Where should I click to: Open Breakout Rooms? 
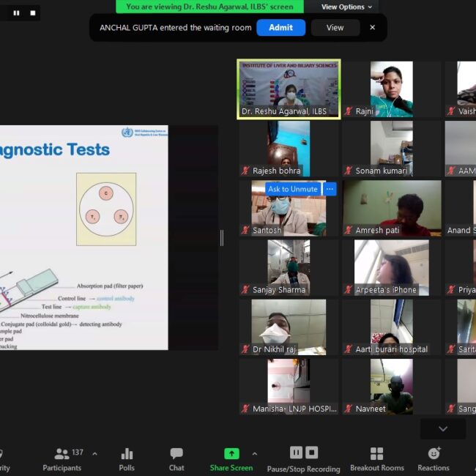(x=376, y=459)
